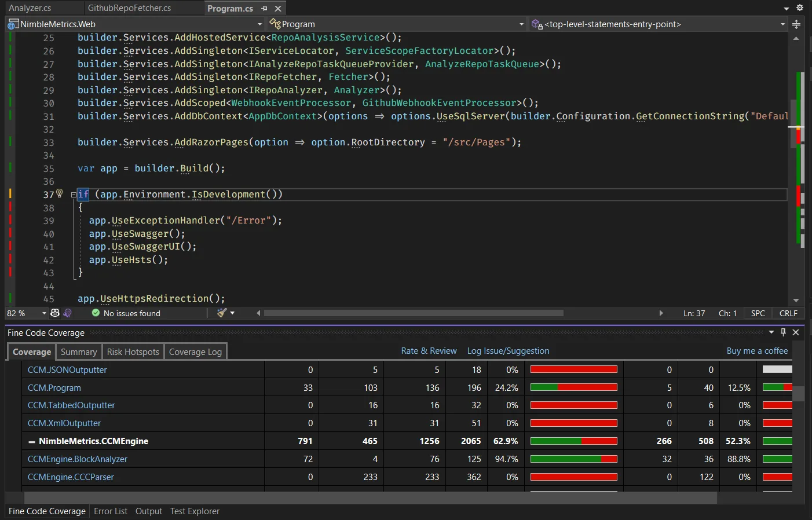
Task: Open CCM.Program coverage details link
Action: 54,387
